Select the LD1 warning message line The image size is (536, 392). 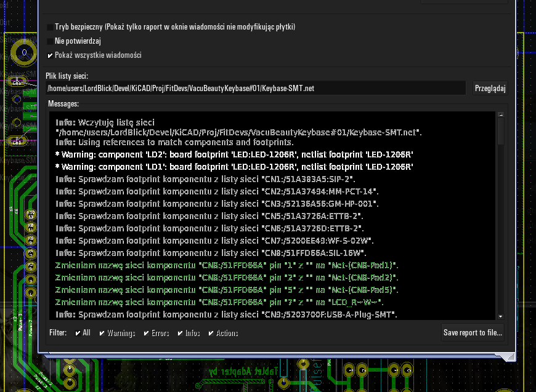tap(234, 167)
